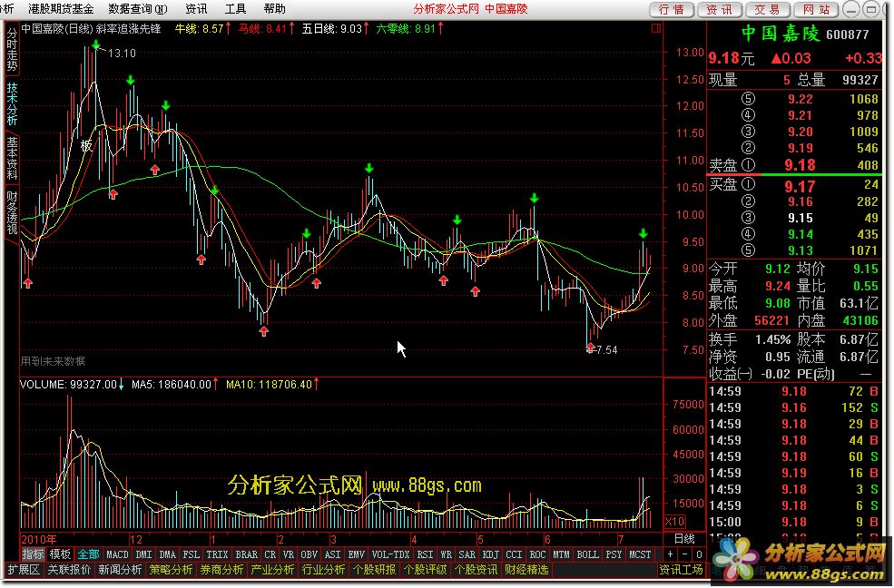The width and height of the screenshot is (894, 588).
Task: Apply the CCI indicator
Action: 515,554
